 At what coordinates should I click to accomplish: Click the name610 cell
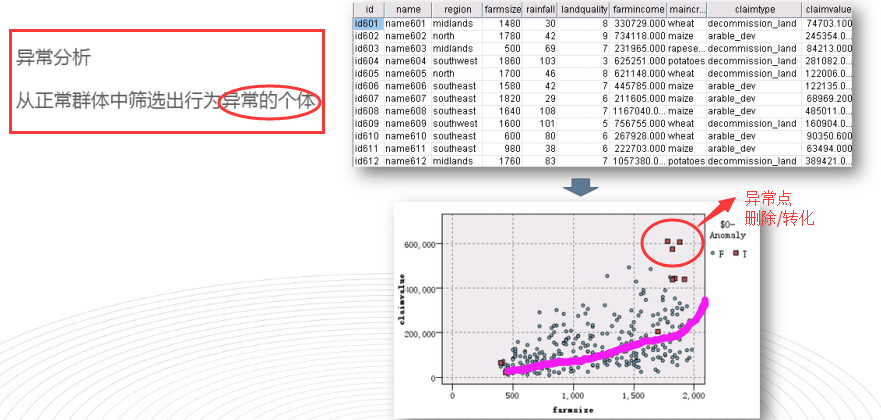(408, 136)
